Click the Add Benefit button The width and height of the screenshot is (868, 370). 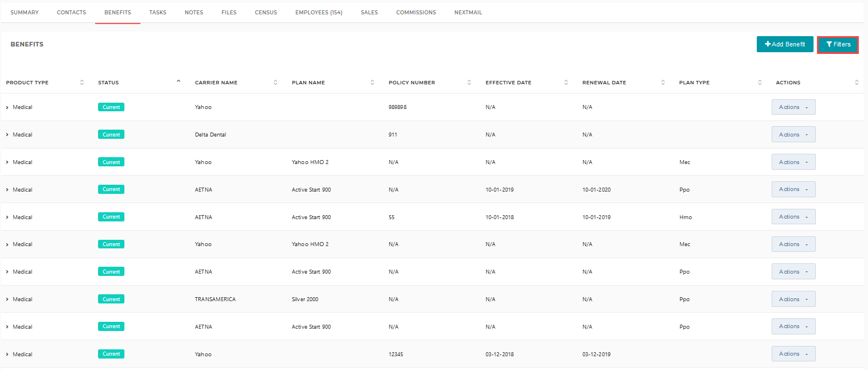(785, 44)
